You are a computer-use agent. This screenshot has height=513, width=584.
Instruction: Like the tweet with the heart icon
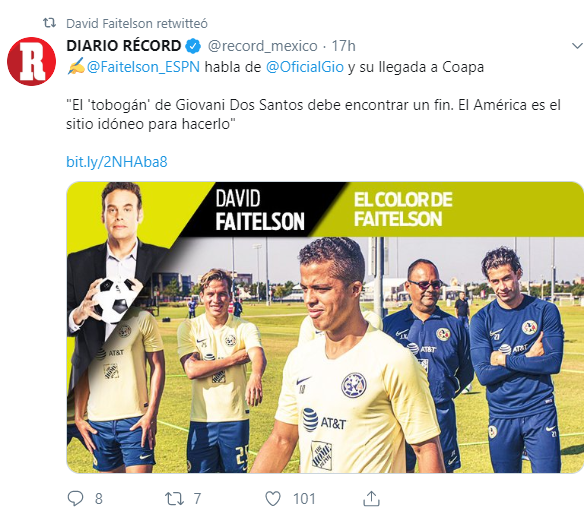(273, 498)
